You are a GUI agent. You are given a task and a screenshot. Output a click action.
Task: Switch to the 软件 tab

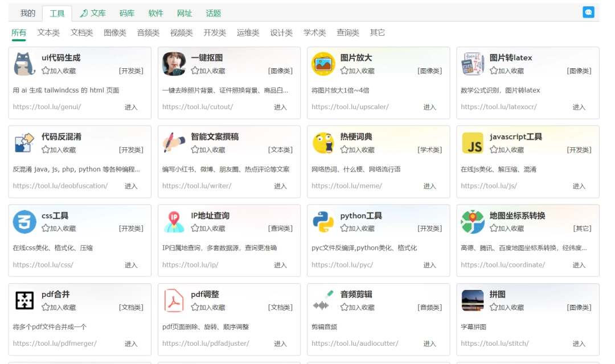pyautogui.click(x=155, y=13)
